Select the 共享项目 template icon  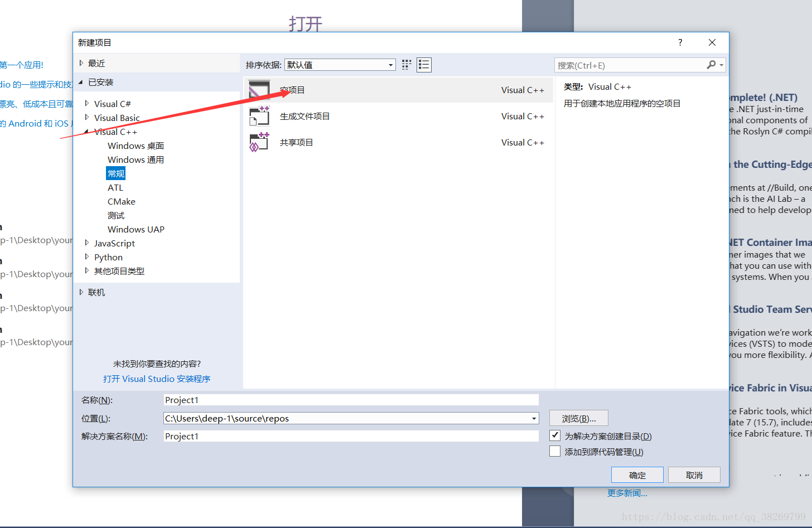[x=259, y=142]
